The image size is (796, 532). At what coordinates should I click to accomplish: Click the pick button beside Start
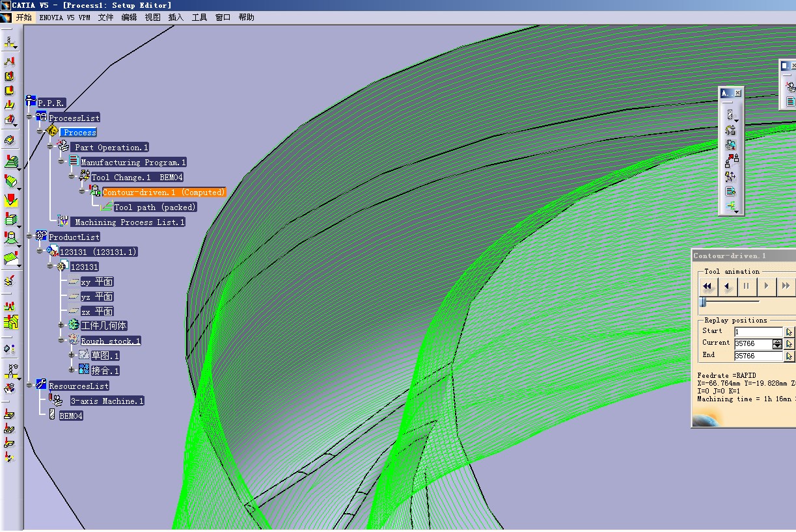click(789, 332)
